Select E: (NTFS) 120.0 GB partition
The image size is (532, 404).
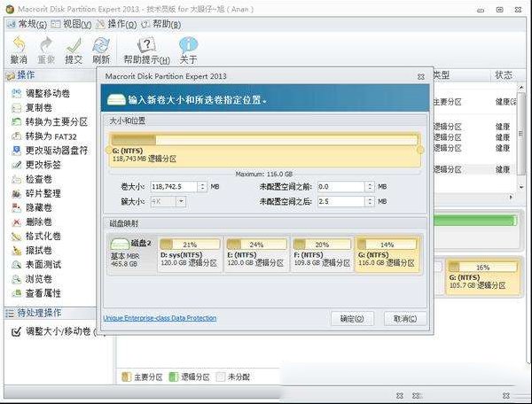pyautogui.click(x=256, y=254)
